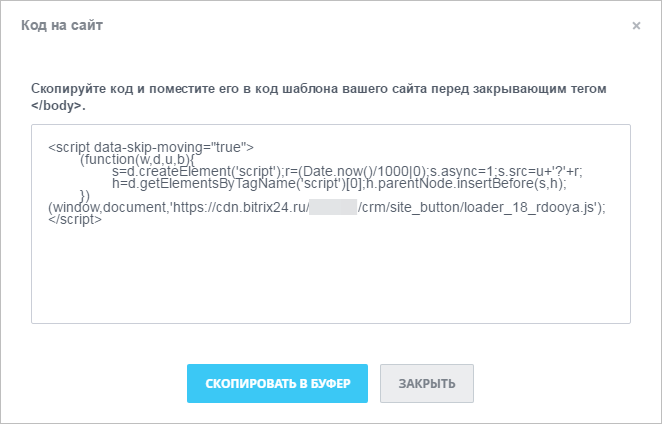Click the ЗАКРЫТЬ button
This screenshot has width=662, height=424.
(427, 383)
